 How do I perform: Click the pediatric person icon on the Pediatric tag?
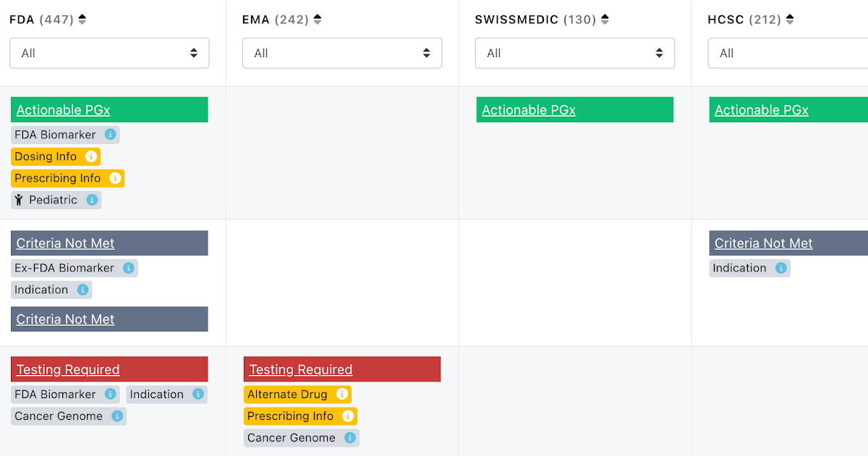tap(18, 200)
